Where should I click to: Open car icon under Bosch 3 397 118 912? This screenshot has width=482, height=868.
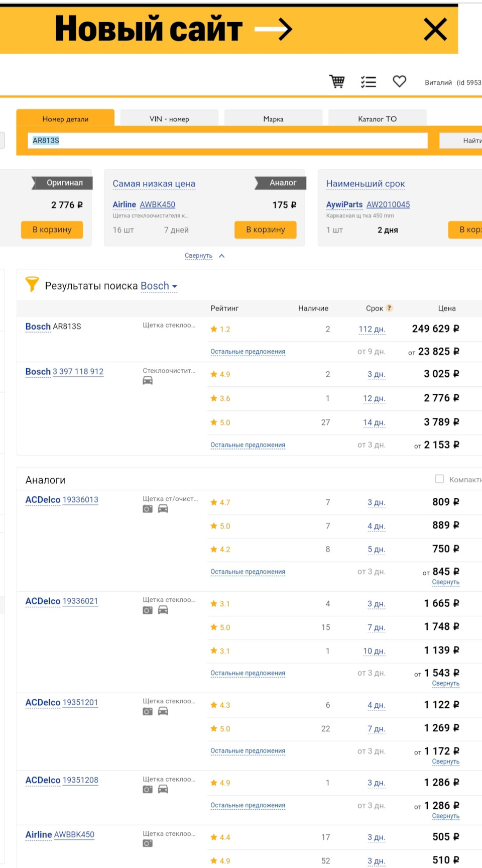coord(148,381)
